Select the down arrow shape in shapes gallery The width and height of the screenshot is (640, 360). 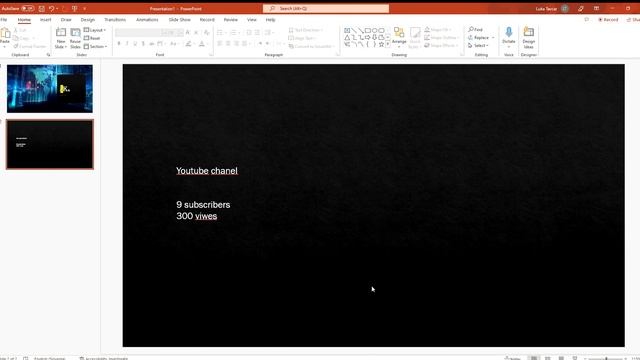click(374, 37)
